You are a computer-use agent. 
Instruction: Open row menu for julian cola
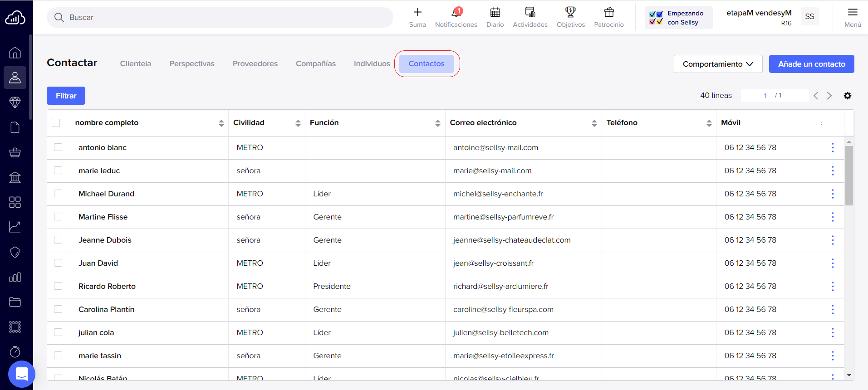pyautogui.click(x=833, y=332)
